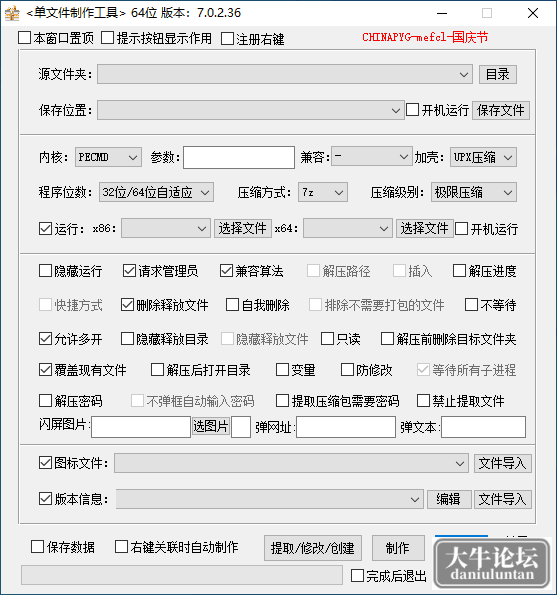Focus the 参数 input field
Viewport: 557px width, 595px height.
point(239,157)
